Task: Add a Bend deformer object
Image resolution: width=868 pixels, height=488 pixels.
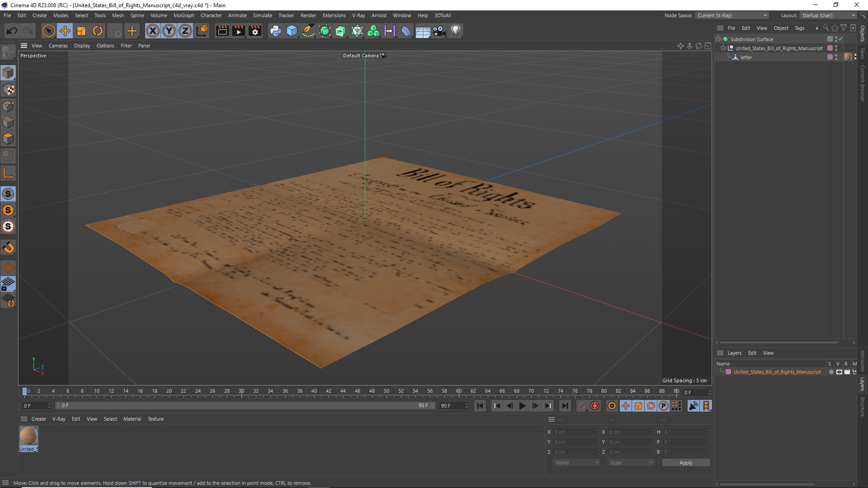Action: pos(406,31)
